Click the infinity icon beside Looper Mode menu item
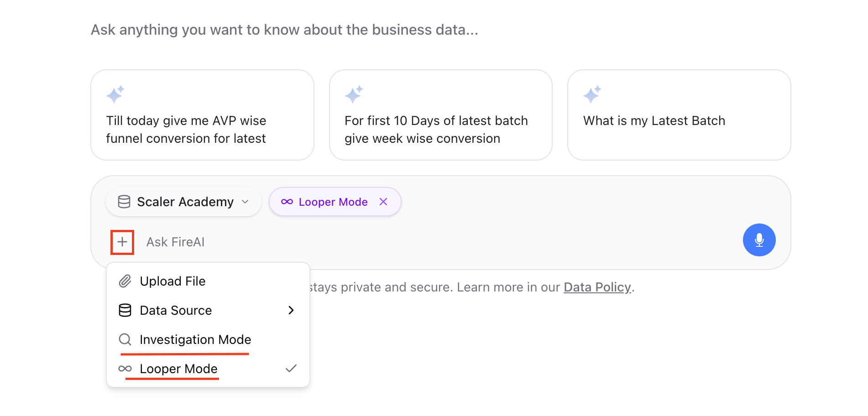The image size is (868, 416). coord(125,369)
